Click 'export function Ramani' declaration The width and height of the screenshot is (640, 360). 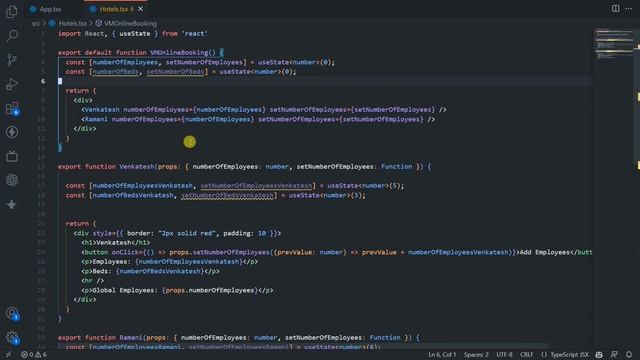click(100, 338)
